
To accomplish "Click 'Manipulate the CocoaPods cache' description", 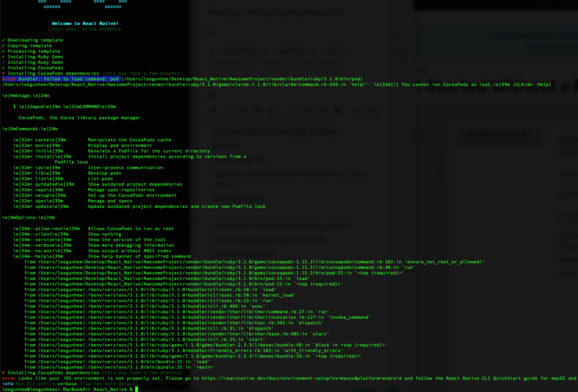I will (130, 140).
